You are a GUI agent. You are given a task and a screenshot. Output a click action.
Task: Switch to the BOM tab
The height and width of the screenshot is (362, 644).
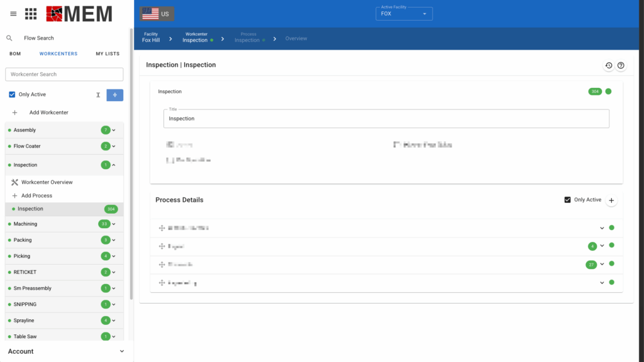[x=15, y=54]
